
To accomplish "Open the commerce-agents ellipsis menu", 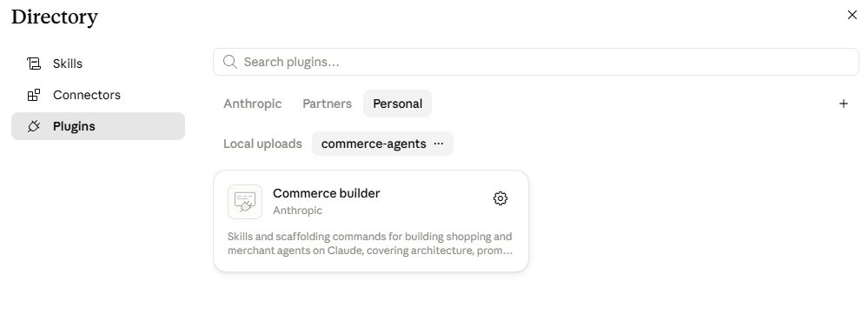I will pyautogui.click(x=439, y=144).
